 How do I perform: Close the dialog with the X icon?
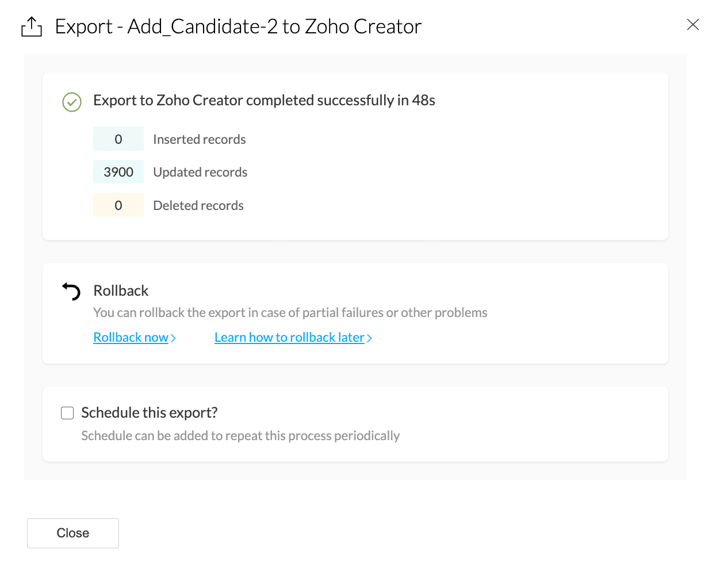click(x=692, y=24)
